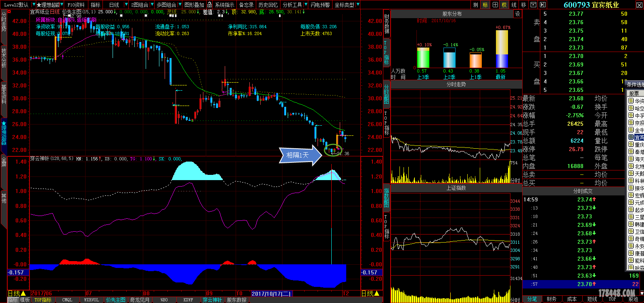Switch to the 分笔 tab at bottom right
The width and height of the screenshot is (644, 303).
point(533,299)
